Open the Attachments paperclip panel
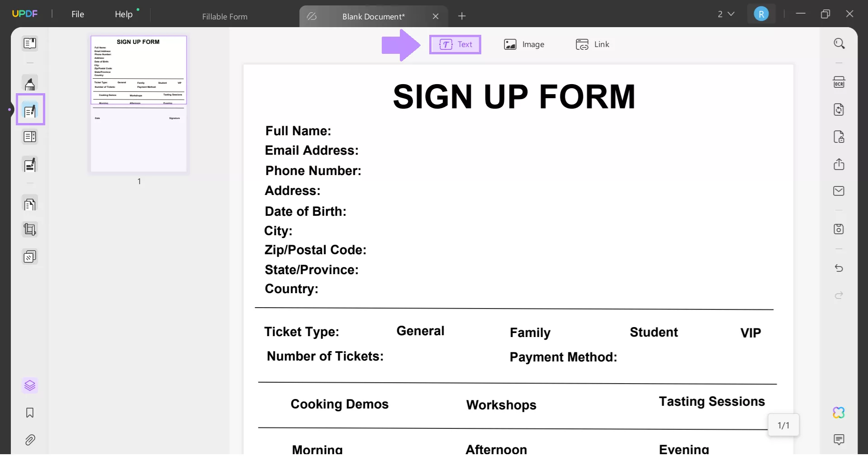The image size is (868, 456). (30, 440)
